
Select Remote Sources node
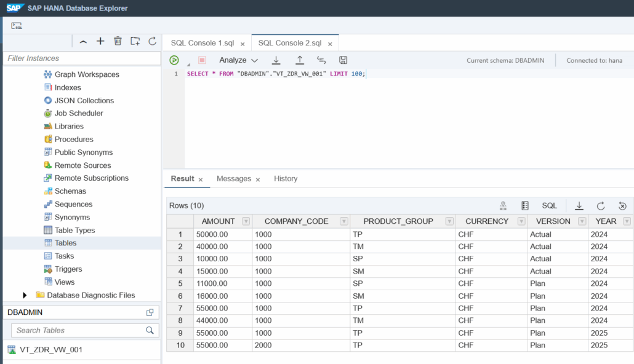(x=83, y=165)
